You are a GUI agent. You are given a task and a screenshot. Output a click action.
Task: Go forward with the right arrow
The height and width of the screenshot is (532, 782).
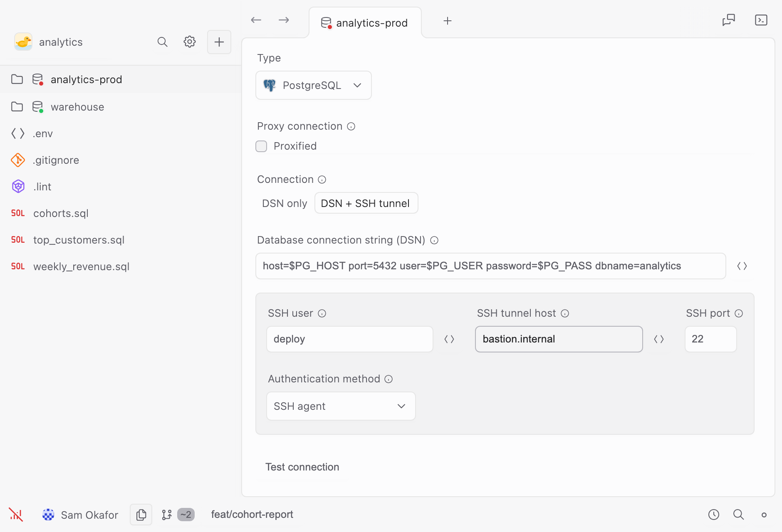284,20
